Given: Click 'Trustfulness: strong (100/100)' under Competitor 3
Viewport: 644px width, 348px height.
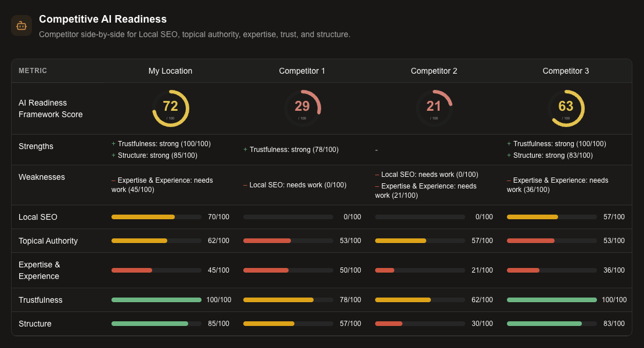Looking at the screenshot, I should (x=556, y=144).
